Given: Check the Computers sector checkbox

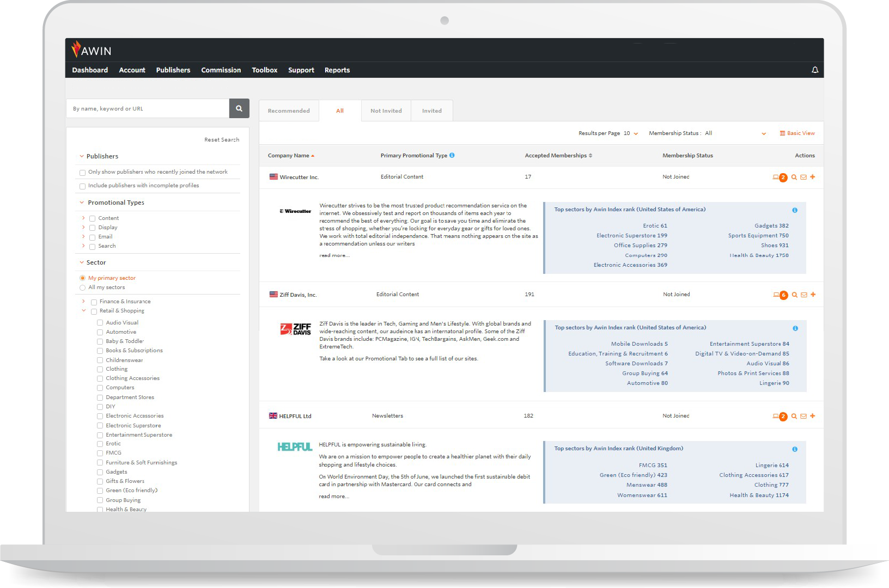Looking at the screenshot, I should 100,388.
